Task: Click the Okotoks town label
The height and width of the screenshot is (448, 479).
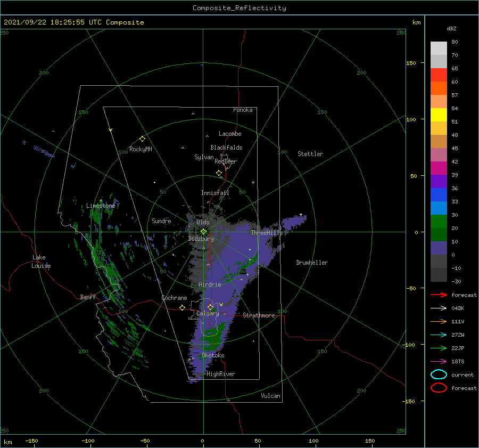Action: pyautogui.click(x=213, y=355)
